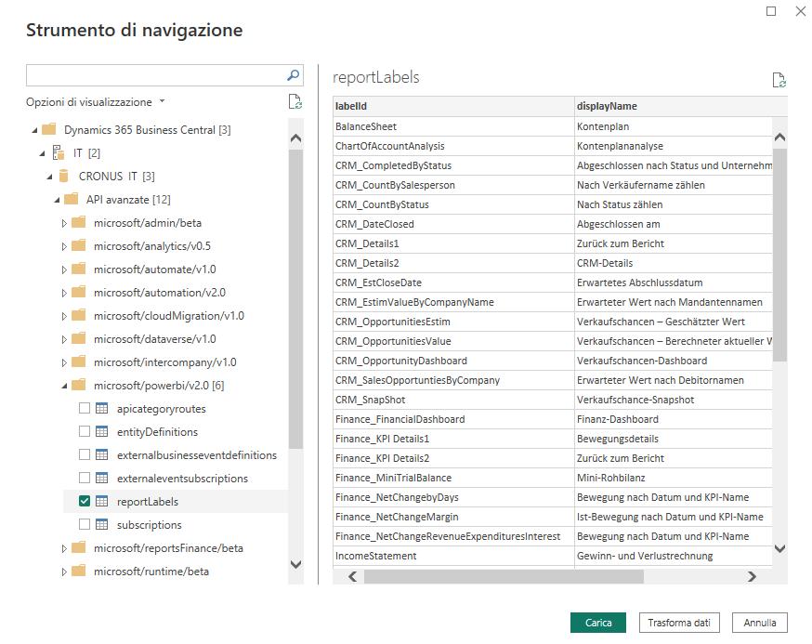
Task: Click the IT environment server icon
Action: pyautogui.click(x=59, y=152)
